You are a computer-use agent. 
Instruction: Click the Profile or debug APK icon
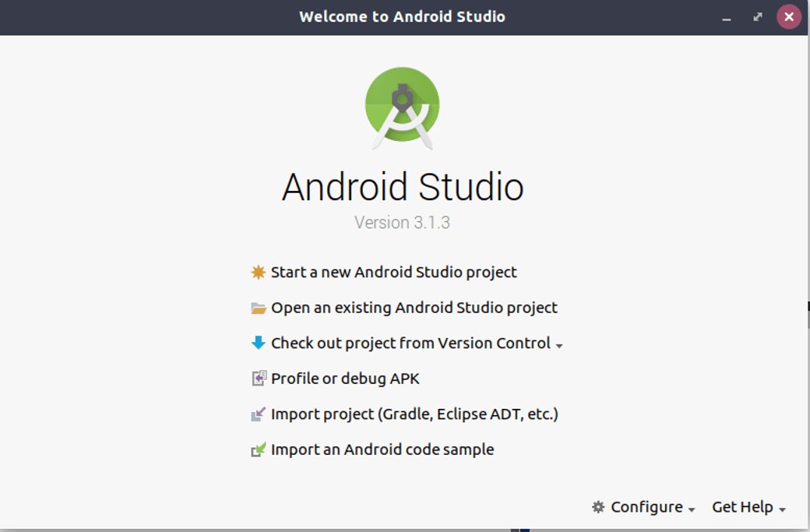pyautogui.click(x=259, y=379)
